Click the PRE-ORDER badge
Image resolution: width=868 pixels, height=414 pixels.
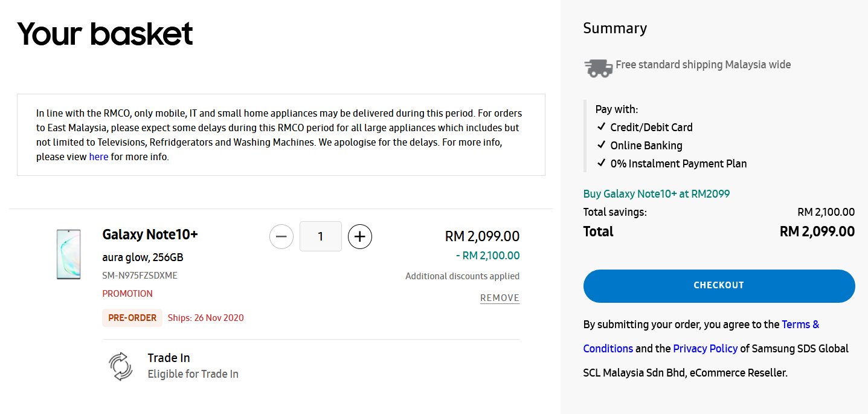coord(132,317)
